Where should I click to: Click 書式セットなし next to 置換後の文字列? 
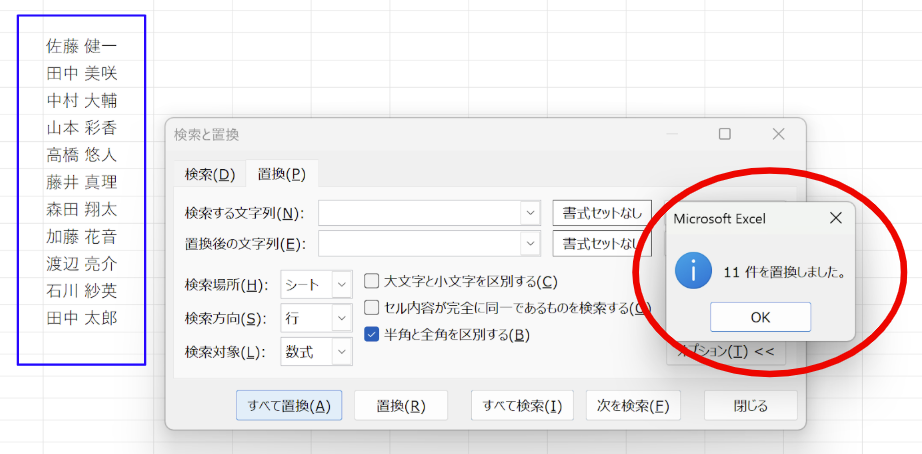[x=602, y=243]
